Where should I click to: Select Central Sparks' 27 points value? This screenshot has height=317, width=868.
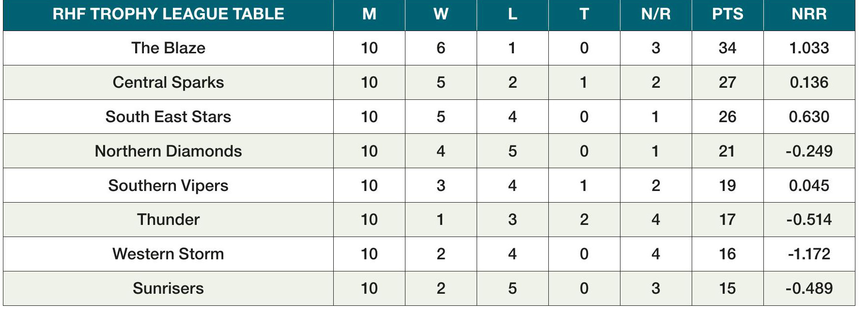tap(727, 82)
